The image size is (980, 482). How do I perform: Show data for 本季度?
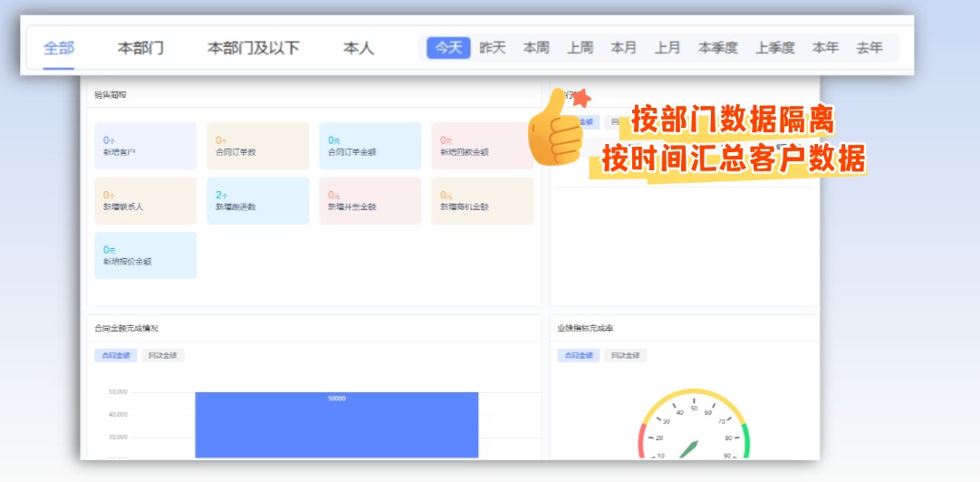point(718,47)
